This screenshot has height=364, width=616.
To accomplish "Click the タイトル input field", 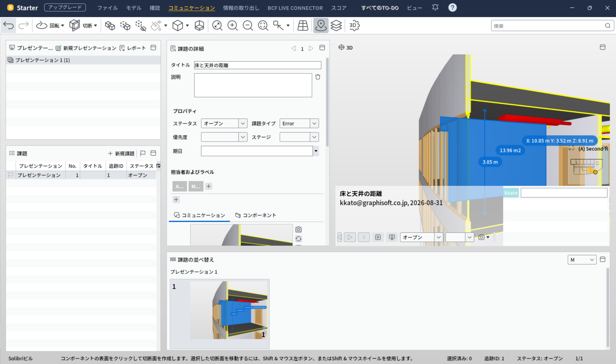I will point(257,65).
